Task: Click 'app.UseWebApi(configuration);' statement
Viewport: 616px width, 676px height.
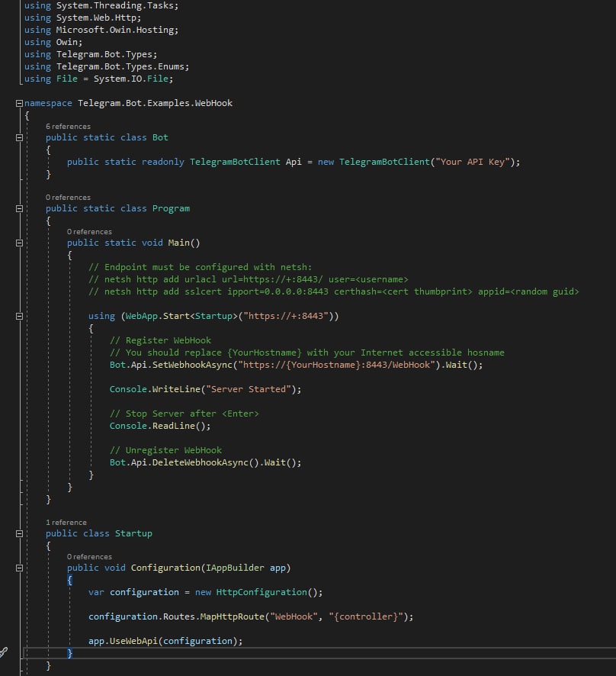Action: [x=165, y=641]
